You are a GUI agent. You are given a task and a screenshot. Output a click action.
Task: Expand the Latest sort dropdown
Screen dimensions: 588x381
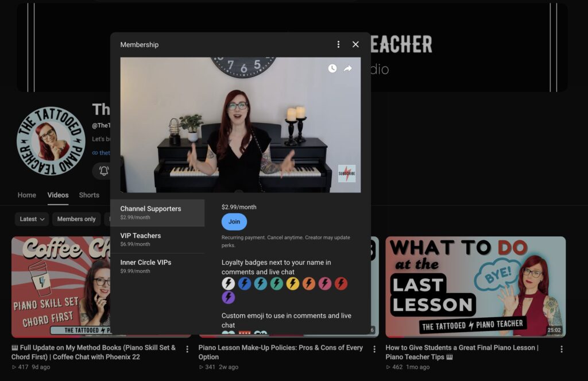tap(32, 219)
